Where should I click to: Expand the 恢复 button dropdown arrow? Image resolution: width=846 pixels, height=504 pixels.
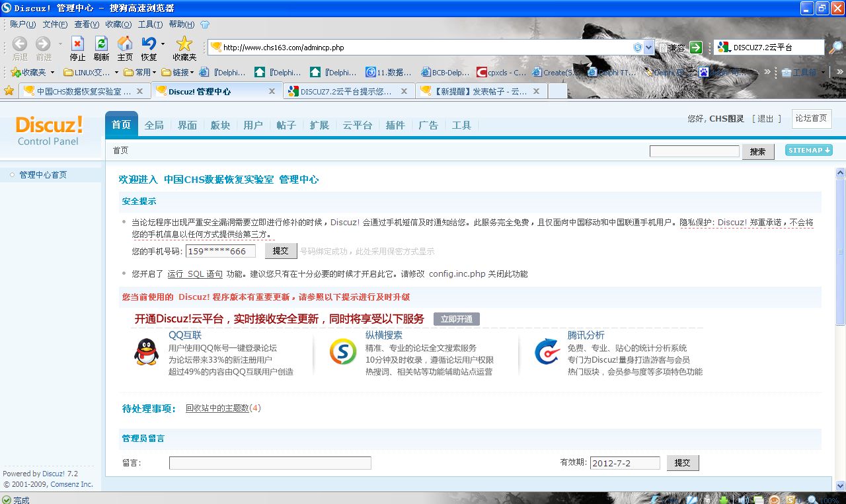pos(163,44)
